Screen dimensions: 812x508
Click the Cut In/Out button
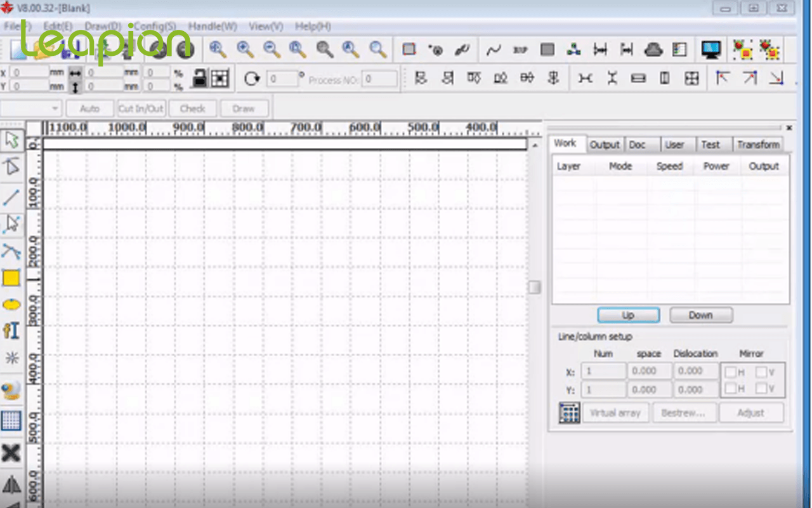click(x=141, y=109)
